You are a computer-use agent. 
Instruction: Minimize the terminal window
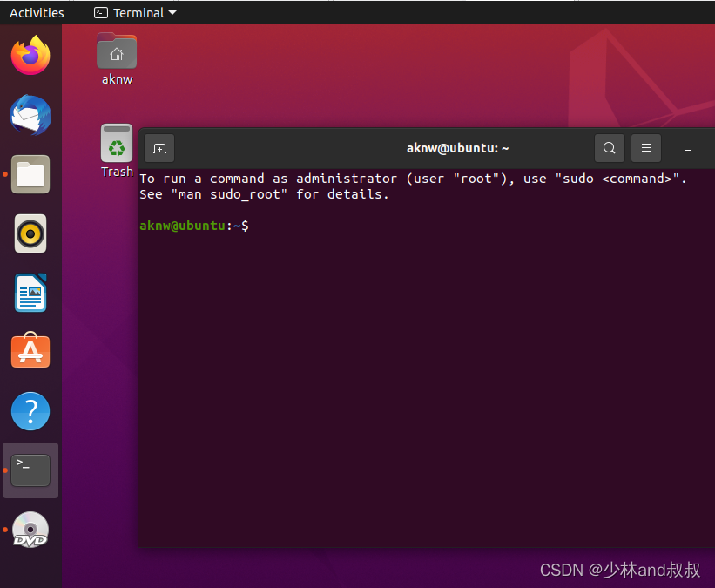click(x=688, y=149)
